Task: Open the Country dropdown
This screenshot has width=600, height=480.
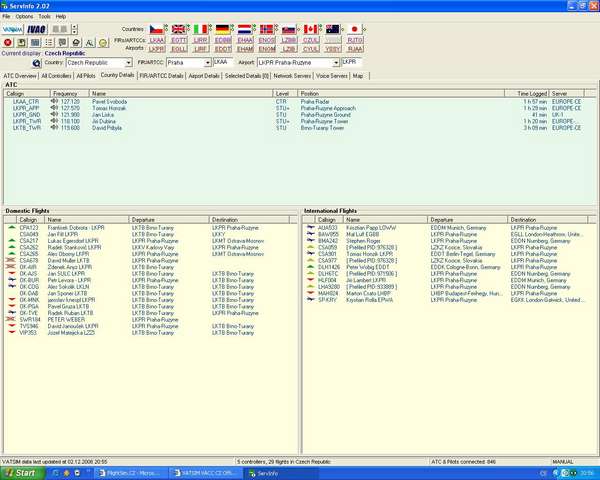Action: (129, 63)
